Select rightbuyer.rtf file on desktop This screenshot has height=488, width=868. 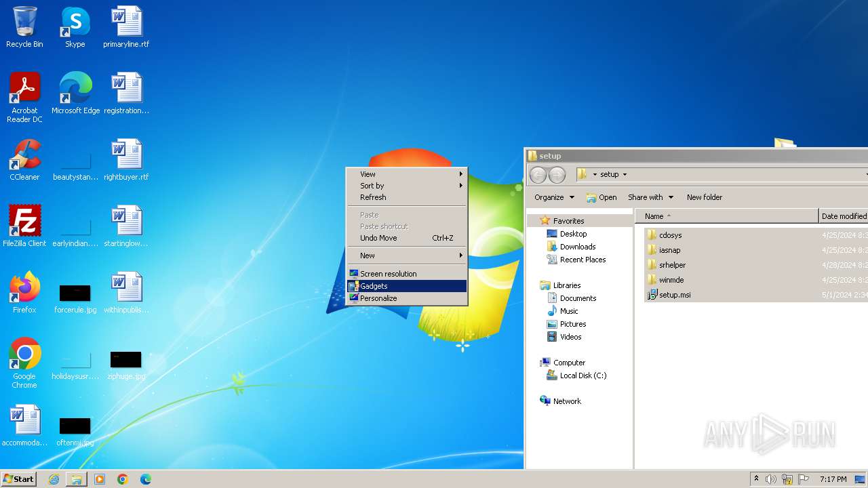(x=126, y=160)
